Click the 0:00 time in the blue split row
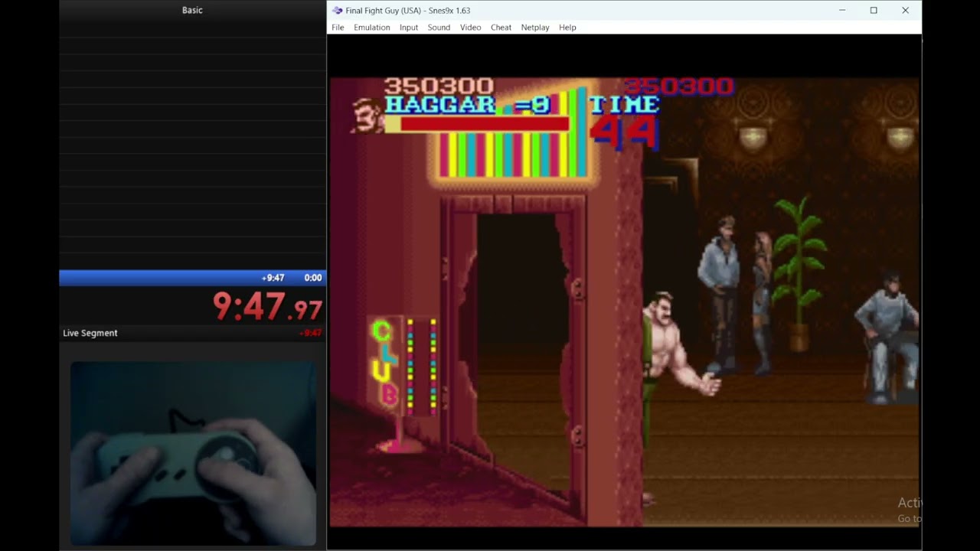This screenshot has width=980, height=551. click(x=312, y=278)
